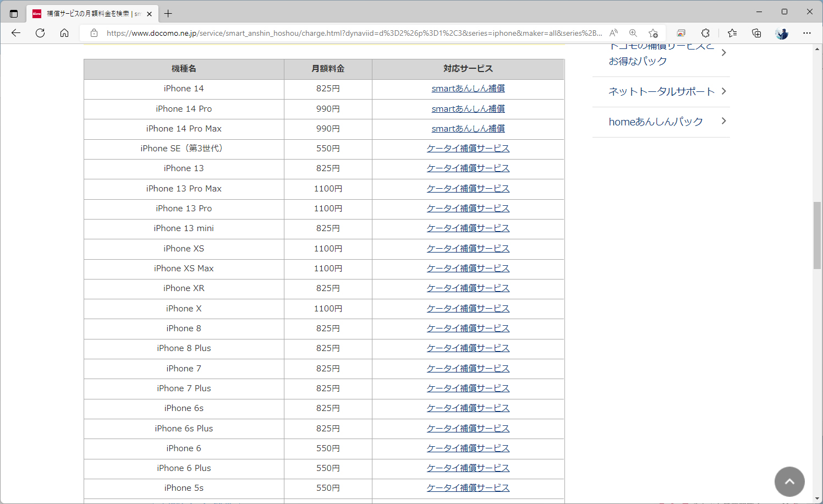Click the browser Back arrow

(16, 33)
